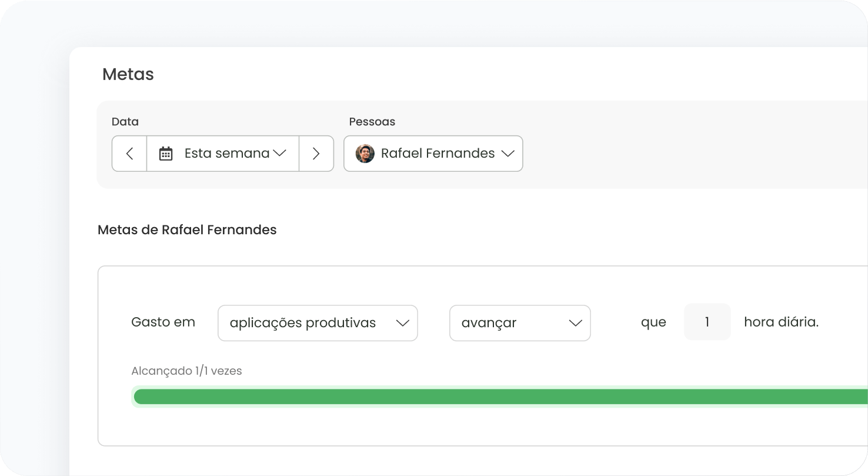Click the Alcançado 1/1 vezes label
868x476 pixels.
pos(186,371)
